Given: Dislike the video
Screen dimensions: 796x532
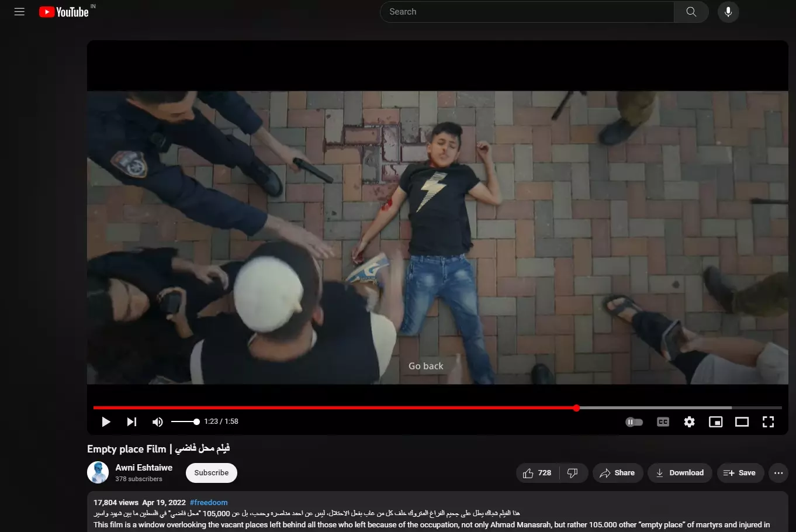Looking at the screenshot, I should click(573, 473).
